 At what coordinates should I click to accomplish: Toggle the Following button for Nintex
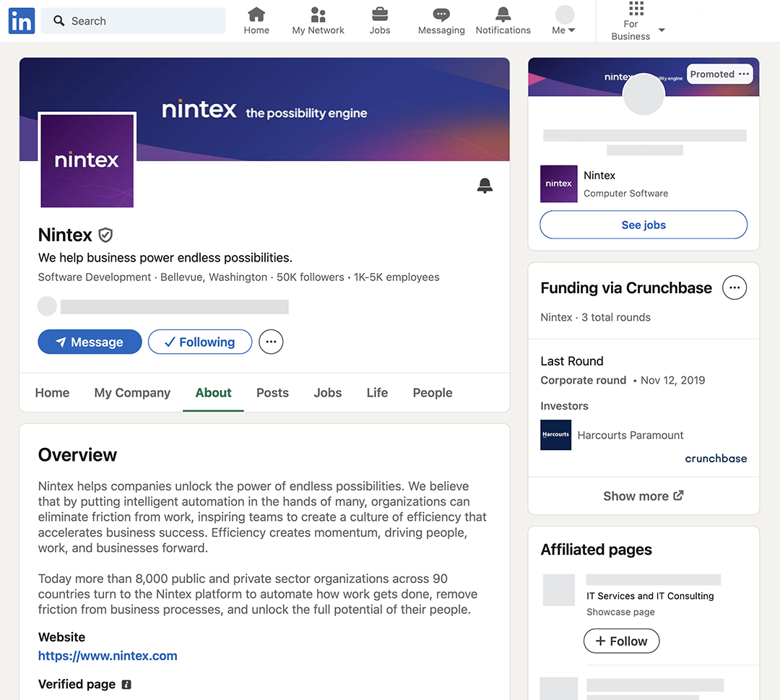pos(200,342)
